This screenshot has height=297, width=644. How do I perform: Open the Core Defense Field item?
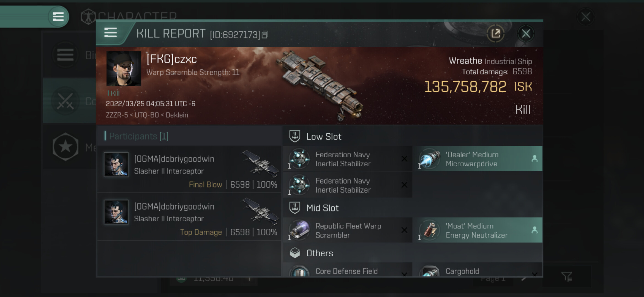tap(347, 271)
